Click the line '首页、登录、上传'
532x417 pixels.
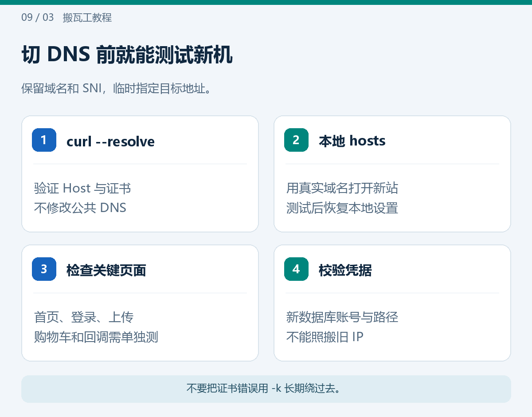tap(84, 317)
